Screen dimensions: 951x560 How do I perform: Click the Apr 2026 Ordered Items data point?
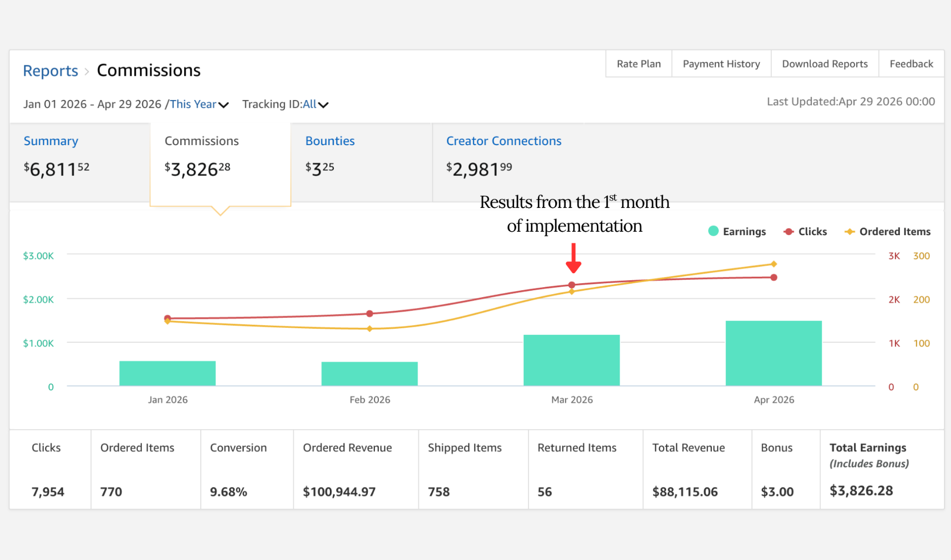click(774, 264)
